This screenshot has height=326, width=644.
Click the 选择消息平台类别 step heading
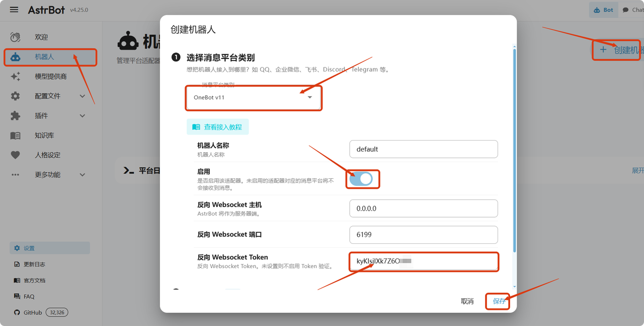pyautogui.click(x=220, y=57)
